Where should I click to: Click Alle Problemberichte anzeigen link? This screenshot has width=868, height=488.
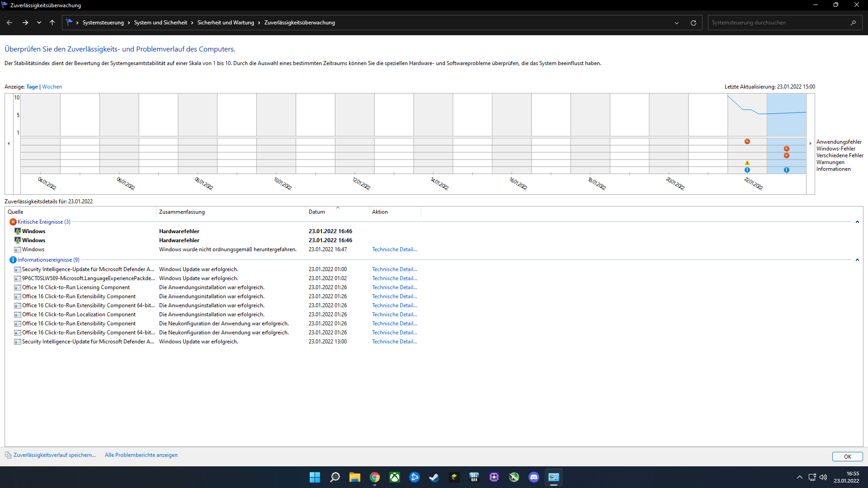141,455
